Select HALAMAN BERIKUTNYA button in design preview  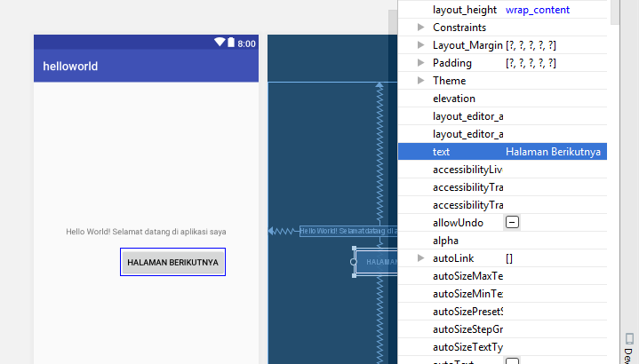point(172,263)
